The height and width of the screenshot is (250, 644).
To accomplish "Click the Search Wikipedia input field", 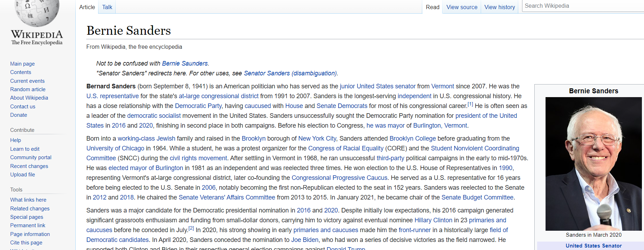I will point(582,6).
